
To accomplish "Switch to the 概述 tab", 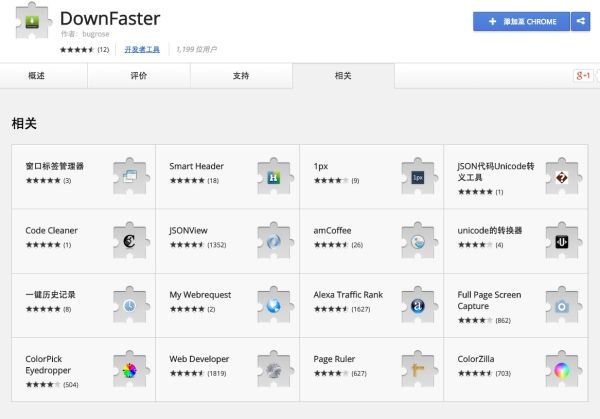I will click(44, 76).
